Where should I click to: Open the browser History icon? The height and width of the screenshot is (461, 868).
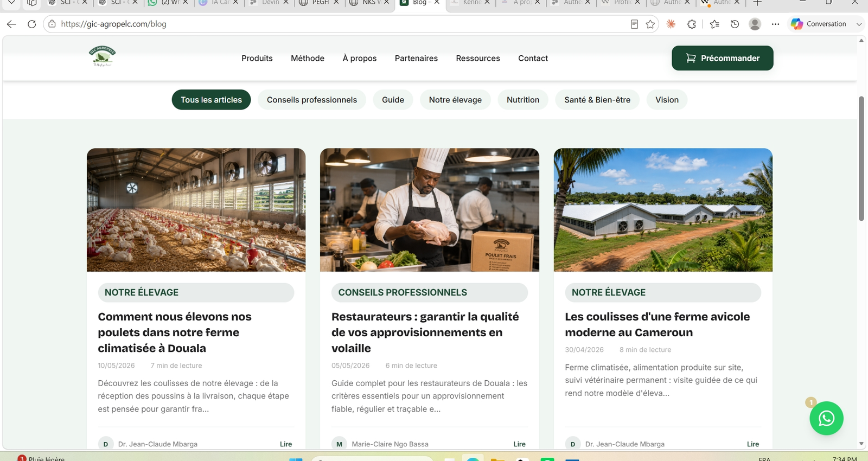[x=735, y=24]
